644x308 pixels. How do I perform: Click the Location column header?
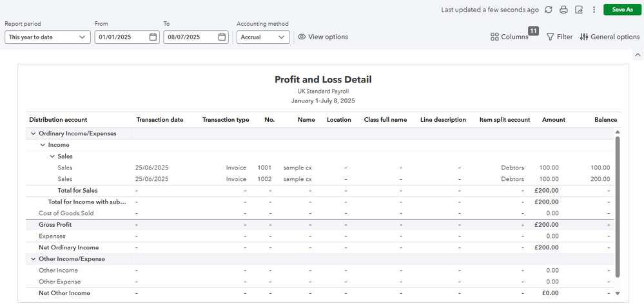(339, 120)
